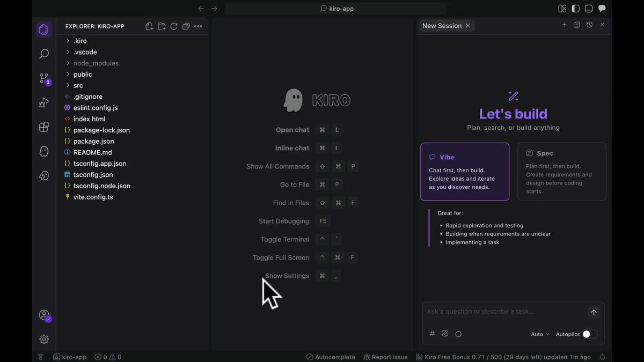Open Source Control with 2 changes badge
This screenshot has height=362, width=644.
[x=44, y=78]
